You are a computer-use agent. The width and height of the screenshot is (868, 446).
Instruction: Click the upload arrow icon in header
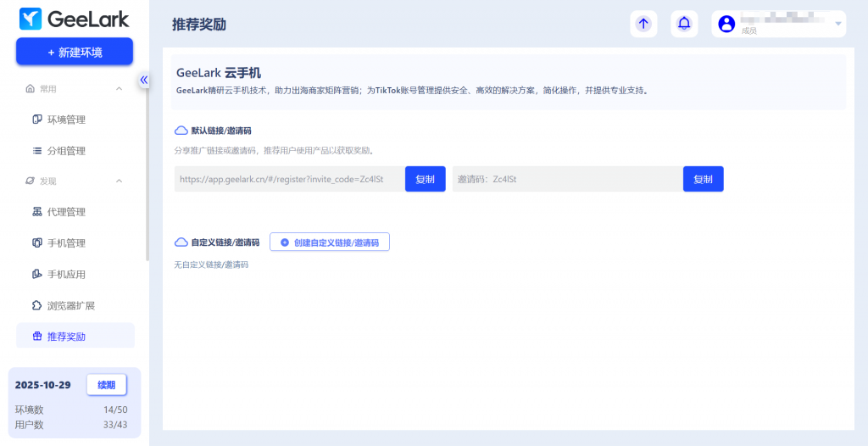click(643, 24)
